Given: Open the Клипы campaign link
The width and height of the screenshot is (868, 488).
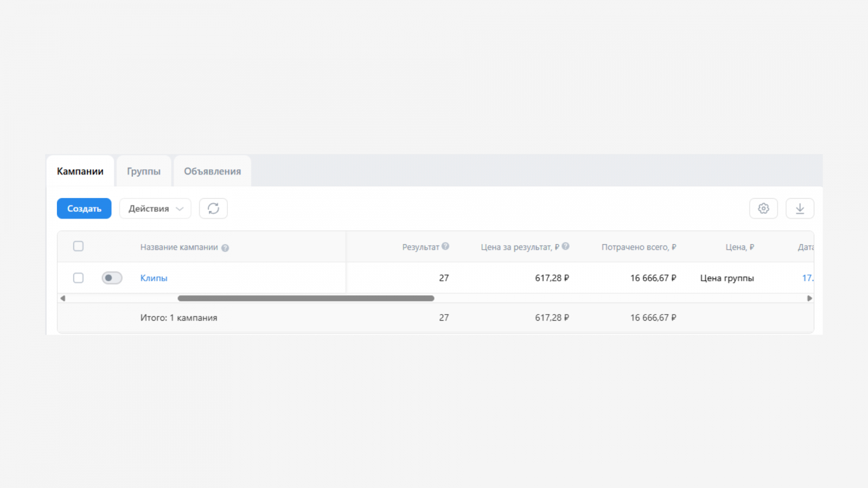Looking at the screenshot, I should point(154,278).
